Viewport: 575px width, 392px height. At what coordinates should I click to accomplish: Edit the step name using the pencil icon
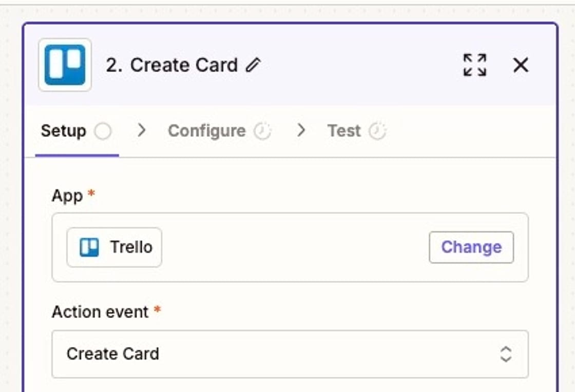(x=253, y=65)
